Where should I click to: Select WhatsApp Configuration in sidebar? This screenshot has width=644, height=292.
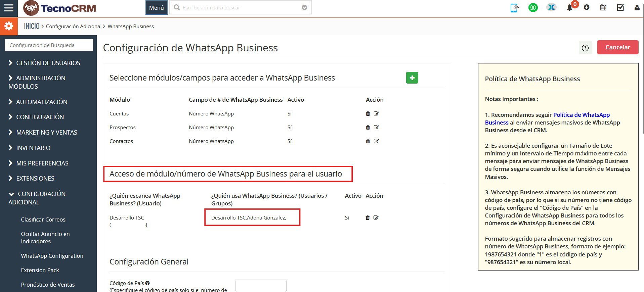52,256
